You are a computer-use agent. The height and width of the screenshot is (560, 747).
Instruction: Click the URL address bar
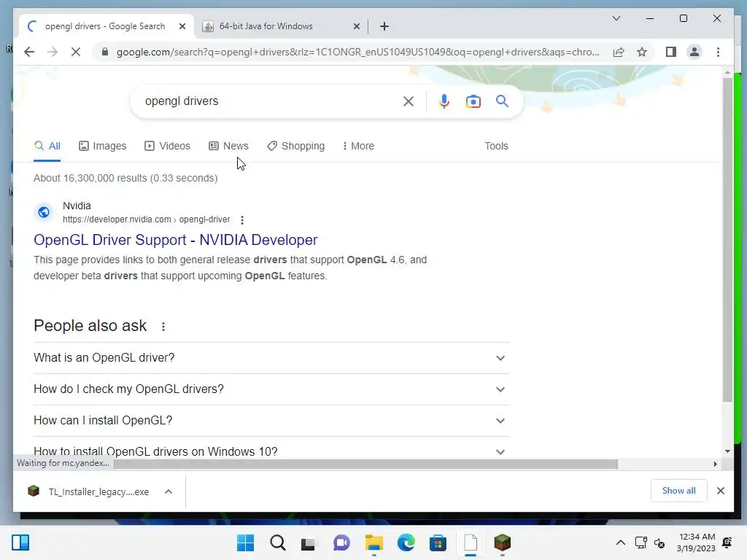click(x=357, y=52)
